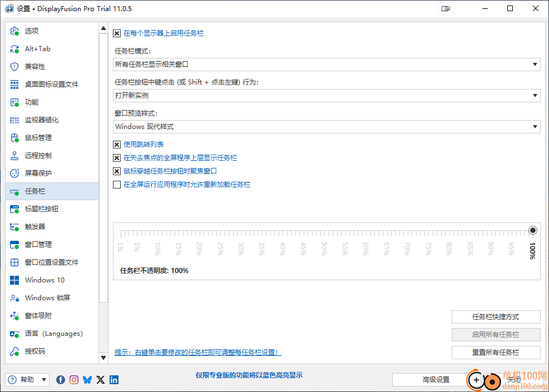The height and width of the screenshot is (392, 549).
Task: Click the 启用所有任务栏 button
Action: [496, 335]
